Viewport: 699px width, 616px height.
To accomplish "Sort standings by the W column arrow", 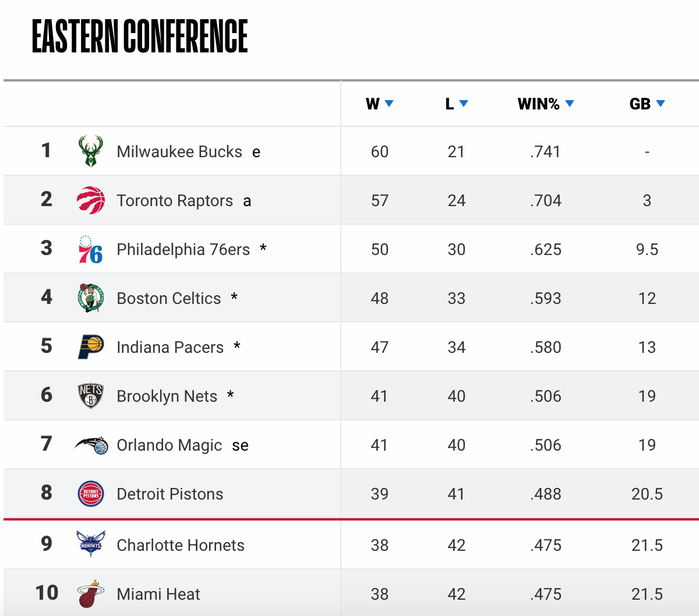I will (389, 104).
